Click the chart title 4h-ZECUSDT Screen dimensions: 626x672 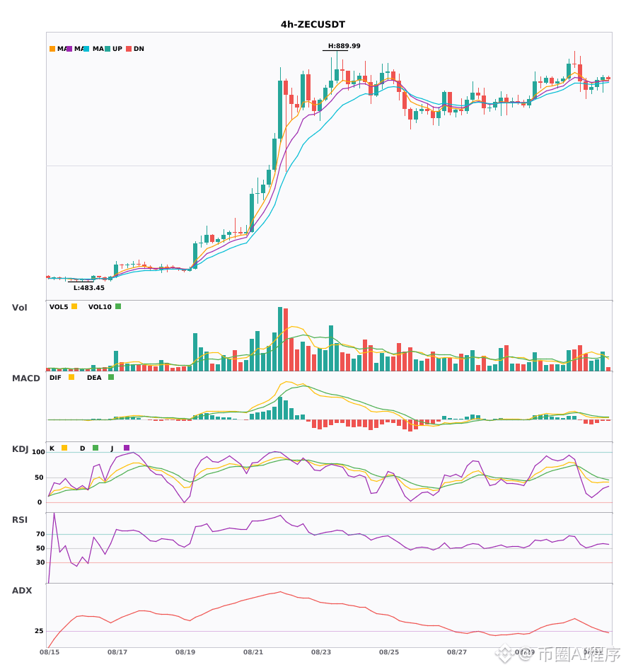point(313,25)
